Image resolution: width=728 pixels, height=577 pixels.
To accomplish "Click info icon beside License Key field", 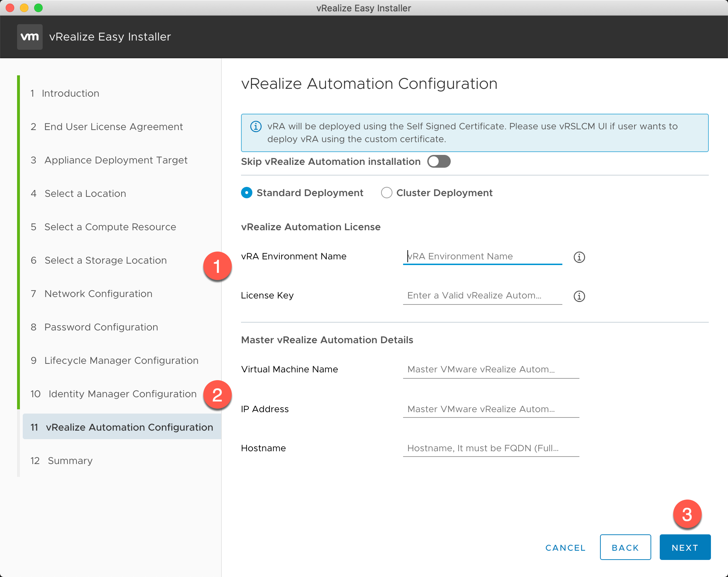I will (579, 296).
